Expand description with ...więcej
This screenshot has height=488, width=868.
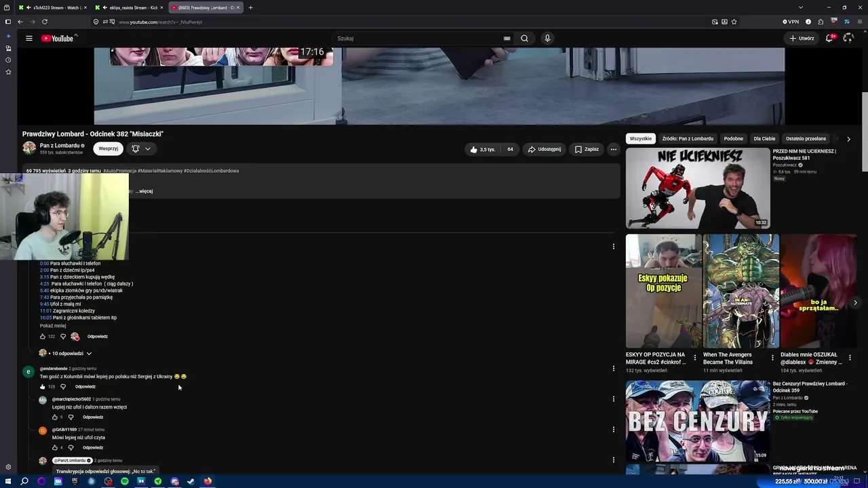(144, 191)
